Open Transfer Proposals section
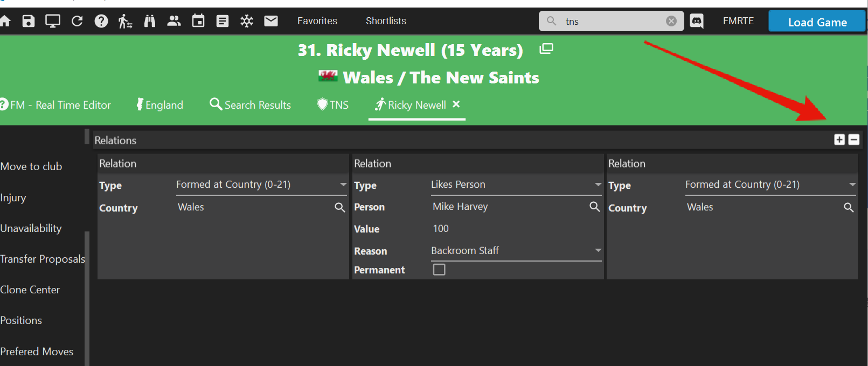The height and width of the screenshot is (366, 868). pos(43,259)
